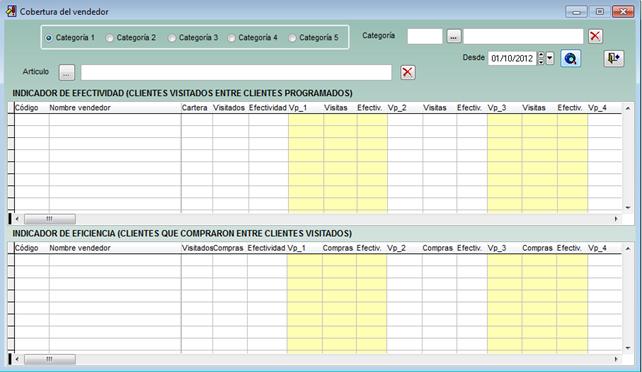Click Visitados header in eficiencia grid
Screen dimensions: 642x372
197,248
